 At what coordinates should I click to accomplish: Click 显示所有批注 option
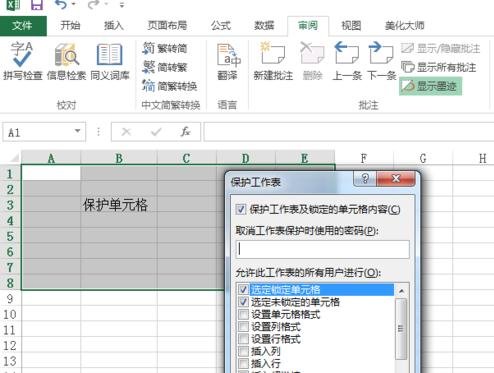click(x=438, y=67)
